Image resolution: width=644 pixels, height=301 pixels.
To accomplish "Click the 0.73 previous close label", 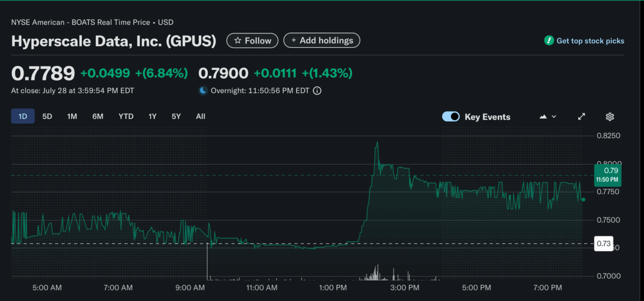I will pos(603,243).
